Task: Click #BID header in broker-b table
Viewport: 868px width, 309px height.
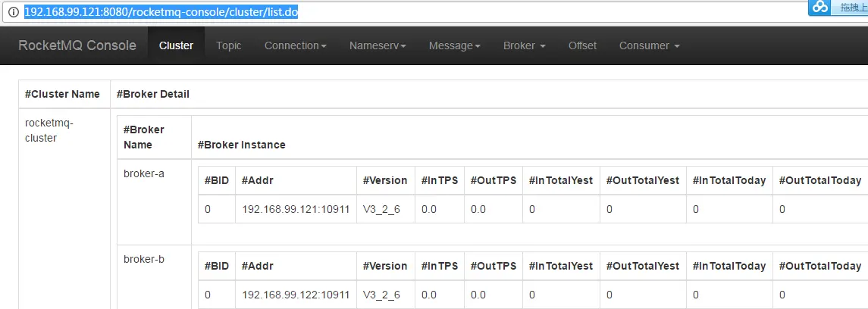Action: point(217,265)
